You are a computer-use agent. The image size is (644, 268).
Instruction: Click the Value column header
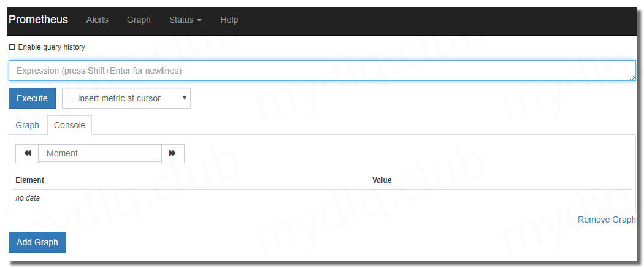381,180
